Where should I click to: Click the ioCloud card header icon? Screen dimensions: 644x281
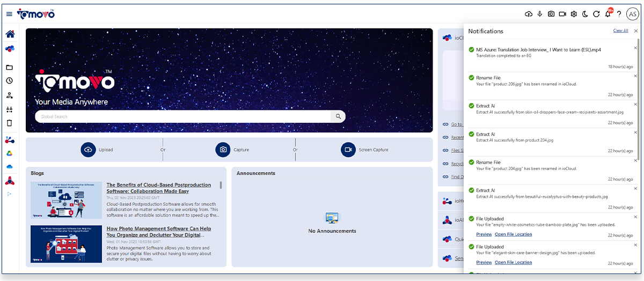[447, 38]
